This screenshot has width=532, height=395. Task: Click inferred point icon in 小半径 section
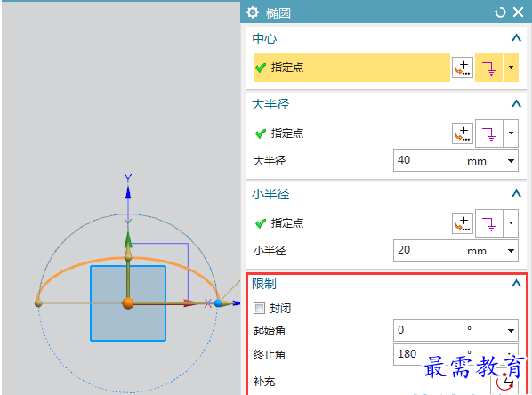coord(489,223)
